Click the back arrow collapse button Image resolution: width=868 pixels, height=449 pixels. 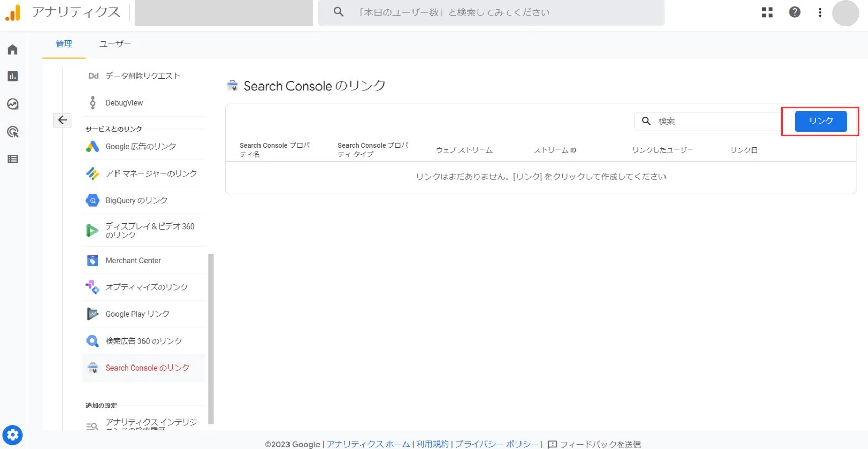pyautogui.click(x=62, y=120)
